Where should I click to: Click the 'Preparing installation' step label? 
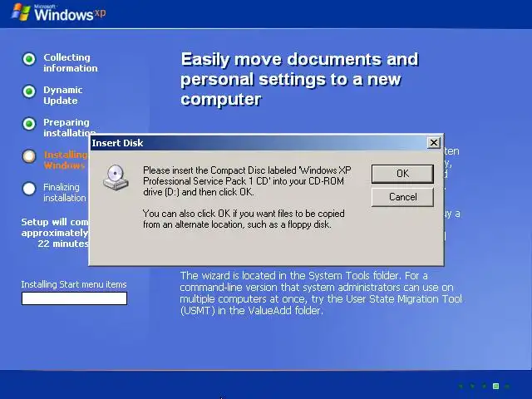[x=69, y=127]
